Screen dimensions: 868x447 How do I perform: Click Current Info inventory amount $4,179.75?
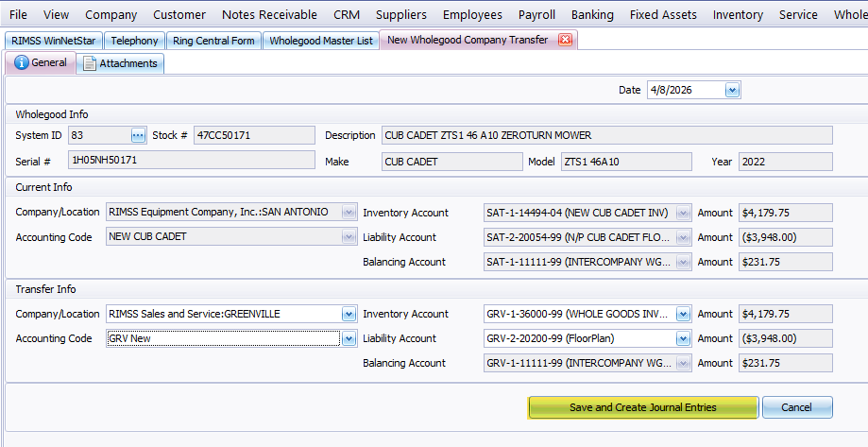[x=786, y=213]
